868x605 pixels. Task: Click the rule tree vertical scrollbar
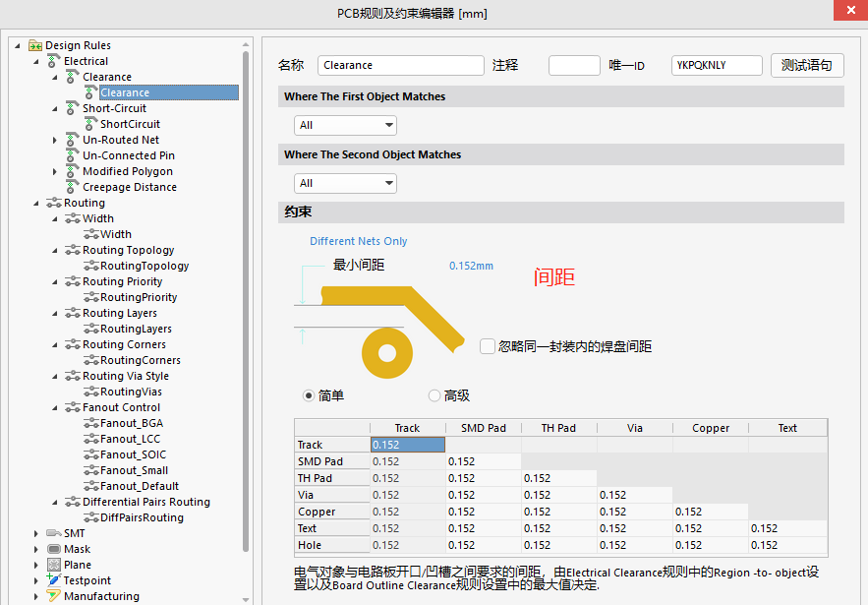[x=246, y=302]
